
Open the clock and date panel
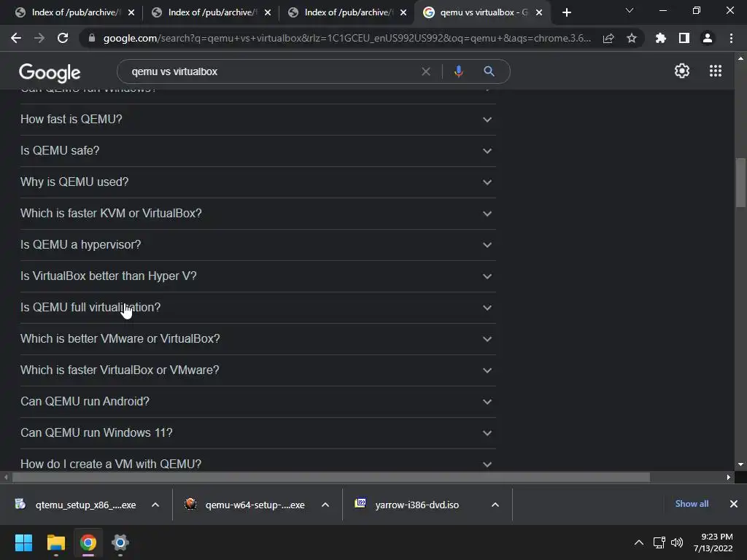[713, 542]
